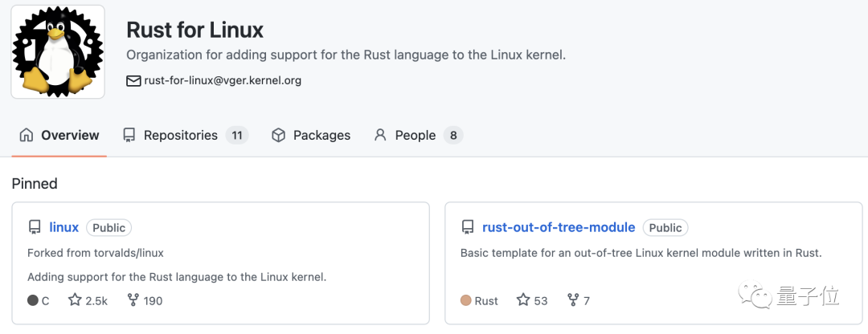Click the Repositories count badge 11
This screenshot has width=868, height=334.
(237, 135)
